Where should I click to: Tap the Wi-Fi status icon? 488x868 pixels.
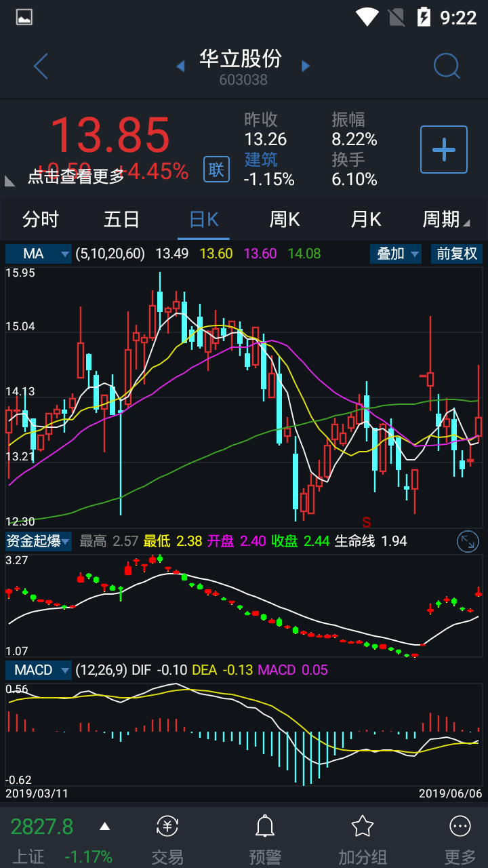(x=367, y=17)
